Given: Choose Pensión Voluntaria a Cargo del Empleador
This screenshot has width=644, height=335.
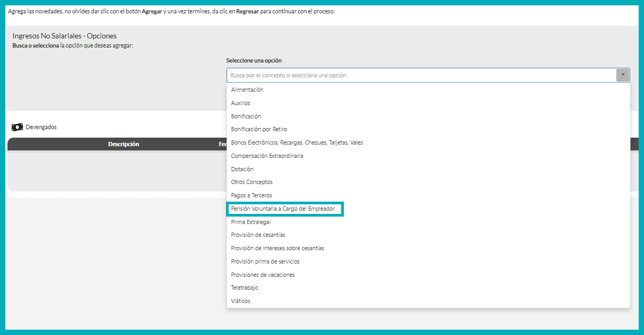Looking at the screenshot, I should (428, 209).
